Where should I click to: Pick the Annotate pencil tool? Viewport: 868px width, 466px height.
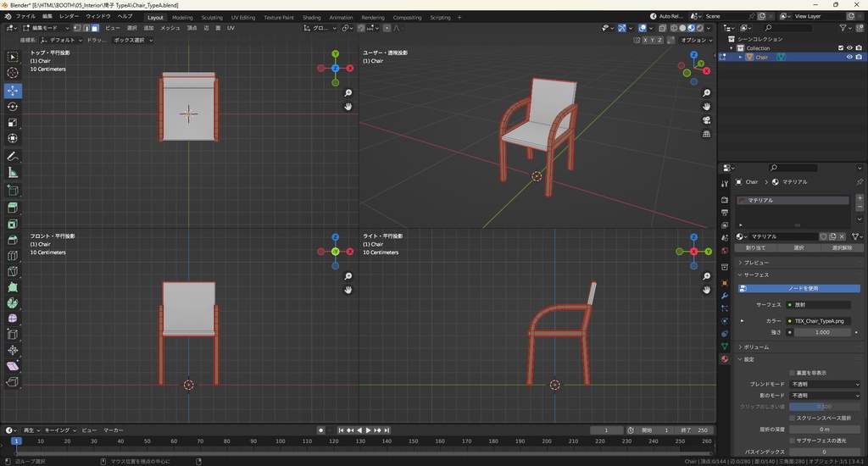click(13, 157)
